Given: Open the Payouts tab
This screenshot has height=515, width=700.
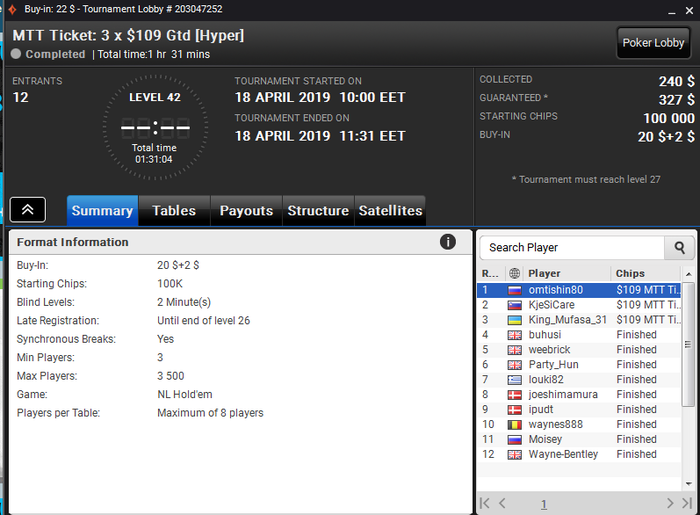Looking at the screenshot, I should (x=246, y=211).
